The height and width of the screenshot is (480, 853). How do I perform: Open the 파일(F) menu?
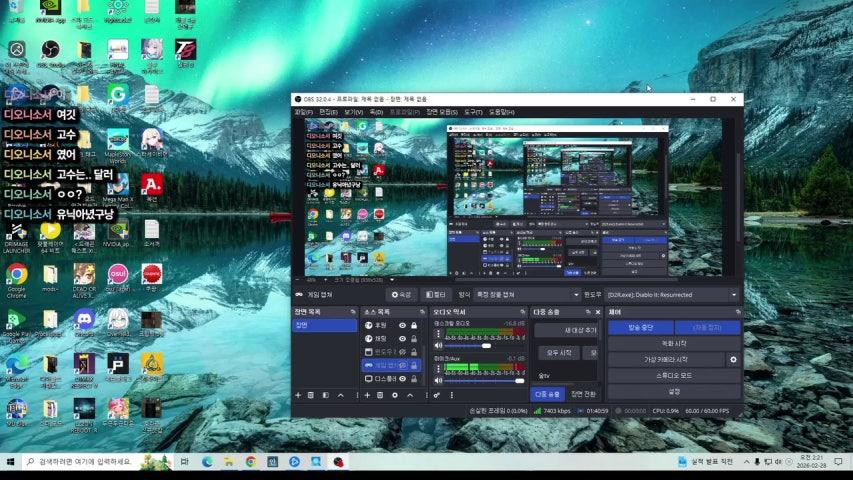[302, 112]
